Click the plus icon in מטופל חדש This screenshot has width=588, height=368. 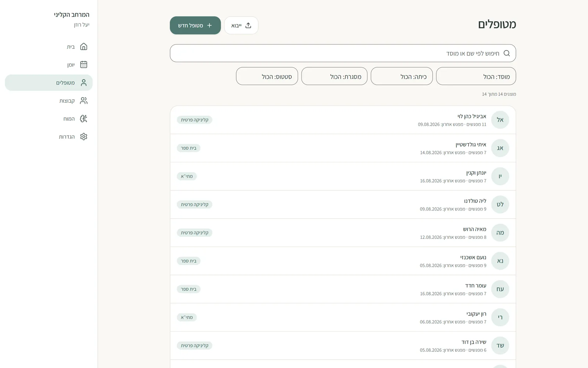[x=209, y=25]
